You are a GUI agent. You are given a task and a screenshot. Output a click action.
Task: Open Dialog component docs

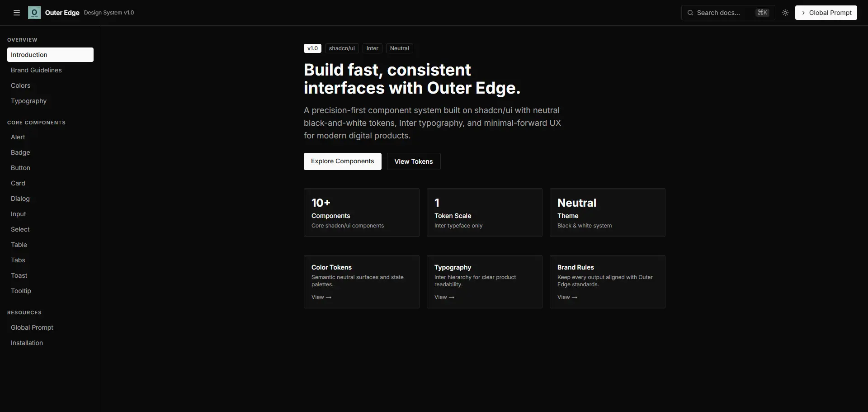[50, 199]
